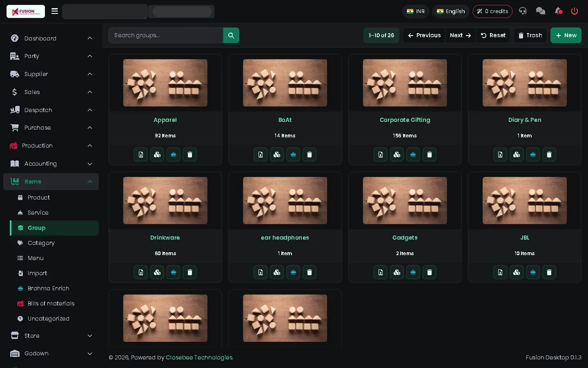The height and width of the screenshot is (368, 588).
Task: Open the headset support icon
Action: 523,11
